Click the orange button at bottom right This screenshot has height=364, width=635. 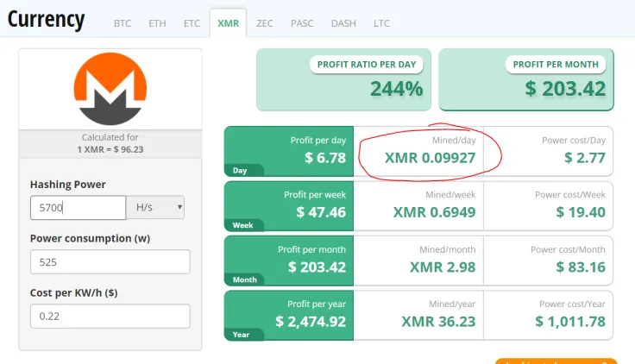pyautogui.click(x=556, y=361)
